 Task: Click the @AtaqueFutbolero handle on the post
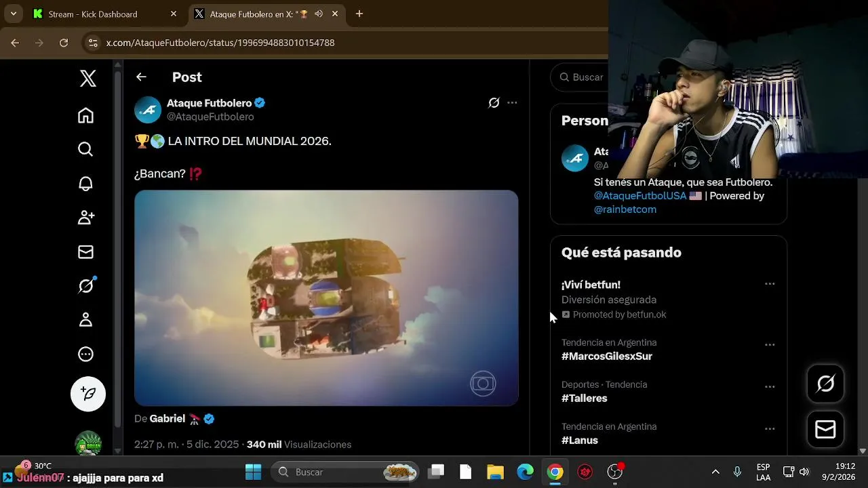(x=210, y=117)
